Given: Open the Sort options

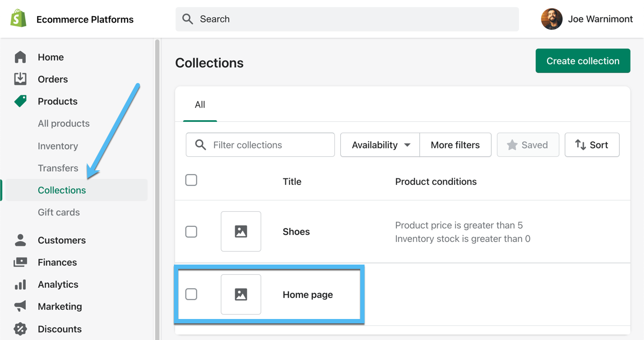Looking at the screenshot, I should click(x=592, y=144).
